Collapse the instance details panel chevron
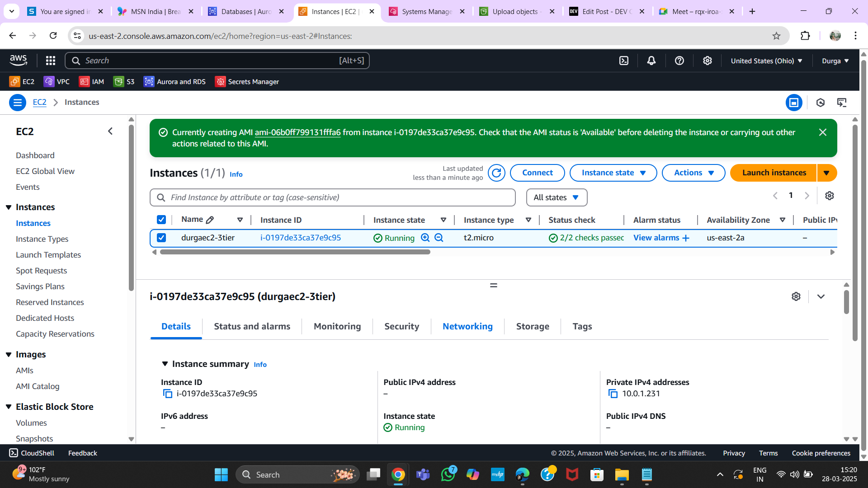This screenshot has height=488, width=868. pyautogui.click(x=821, y=296)
